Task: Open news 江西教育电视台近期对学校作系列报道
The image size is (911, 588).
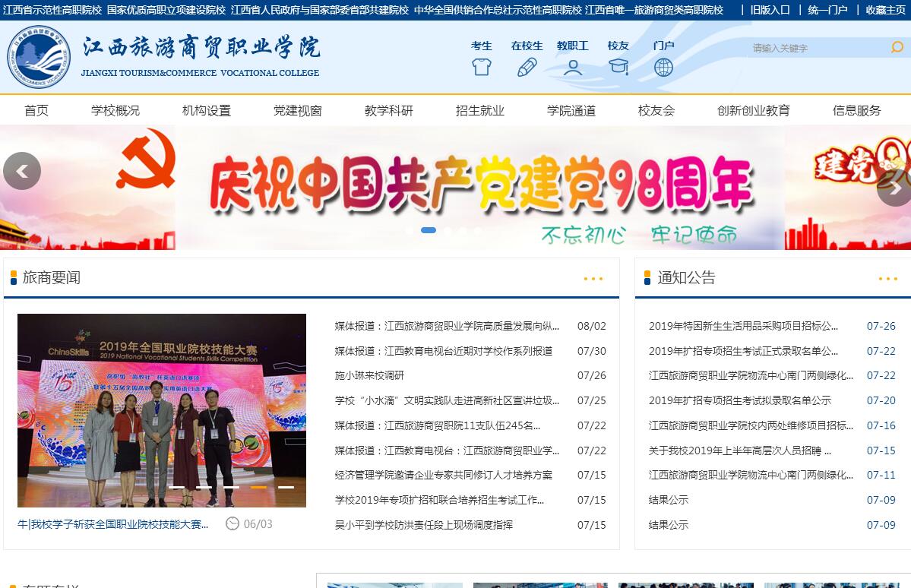Action: point(443,351)
